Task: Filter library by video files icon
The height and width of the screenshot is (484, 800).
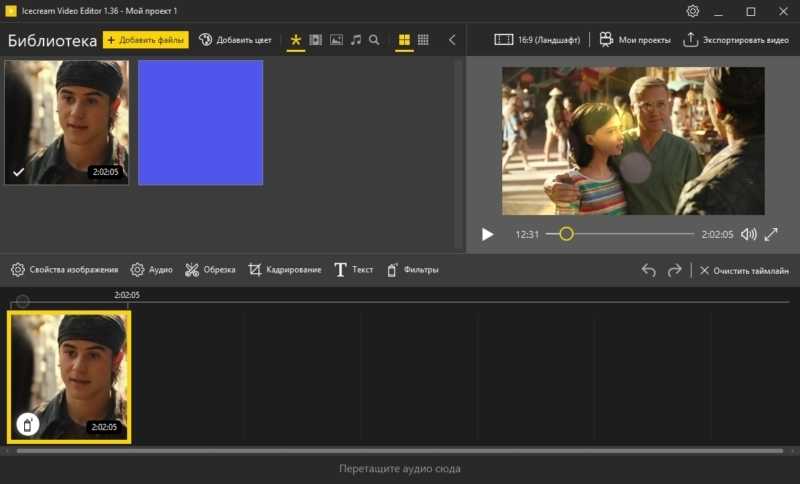Action: coord(316,40)
